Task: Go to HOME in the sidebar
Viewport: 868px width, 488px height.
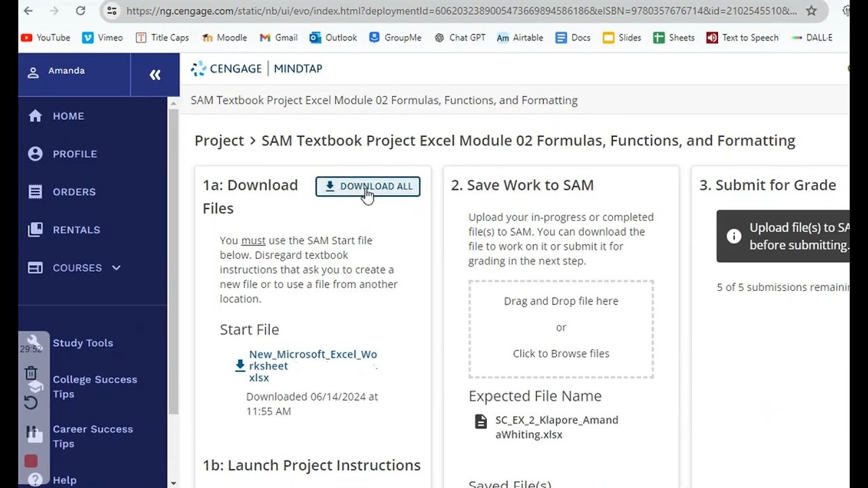Action: (56, 116)
